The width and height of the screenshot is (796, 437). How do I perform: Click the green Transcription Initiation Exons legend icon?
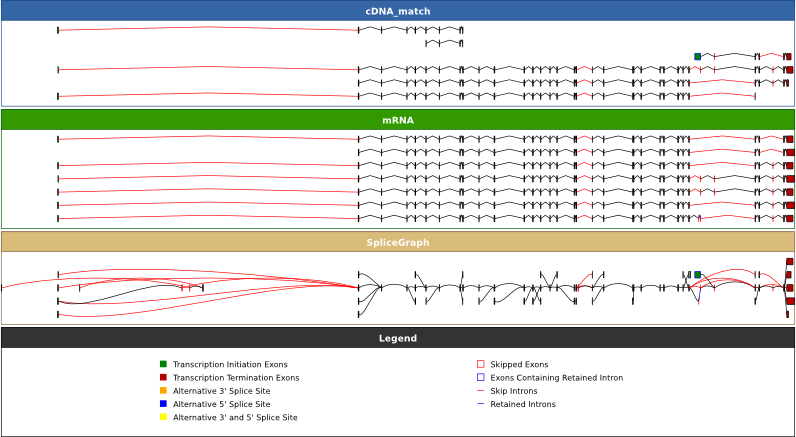pos(163,364)
